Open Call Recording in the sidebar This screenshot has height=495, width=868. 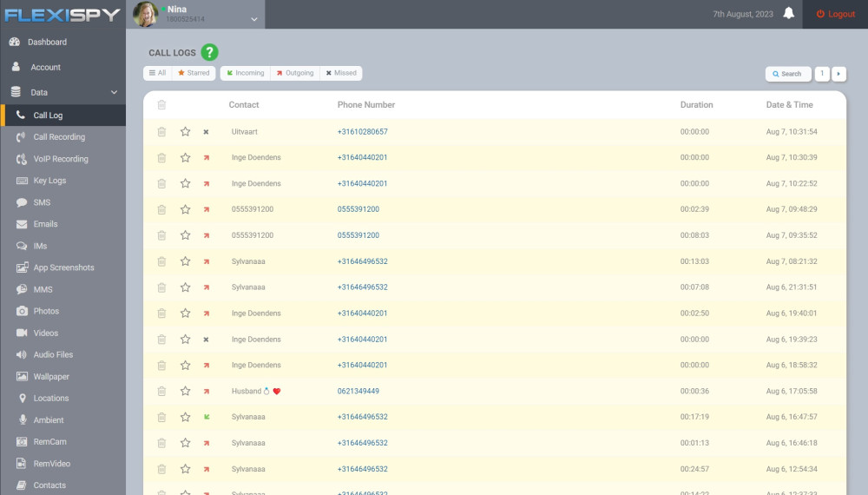pos(59,137)
